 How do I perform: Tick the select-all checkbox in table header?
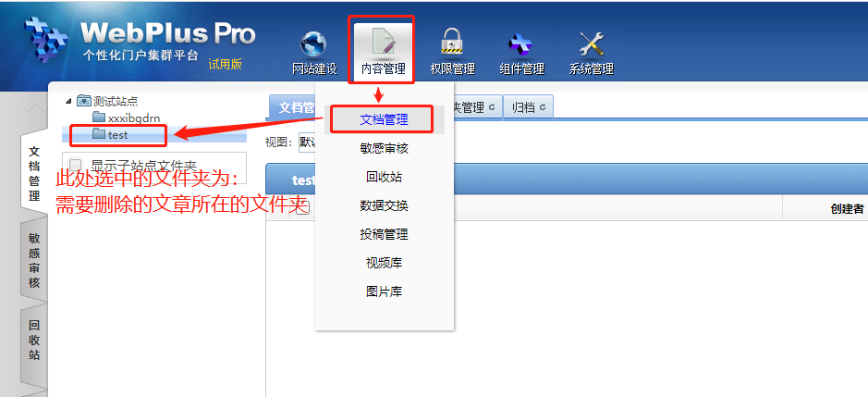304,208
